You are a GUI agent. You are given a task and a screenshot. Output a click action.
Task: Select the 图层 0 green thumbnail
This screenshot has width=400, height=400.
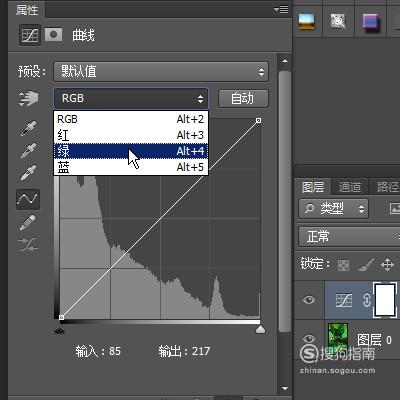click(338, 337)
